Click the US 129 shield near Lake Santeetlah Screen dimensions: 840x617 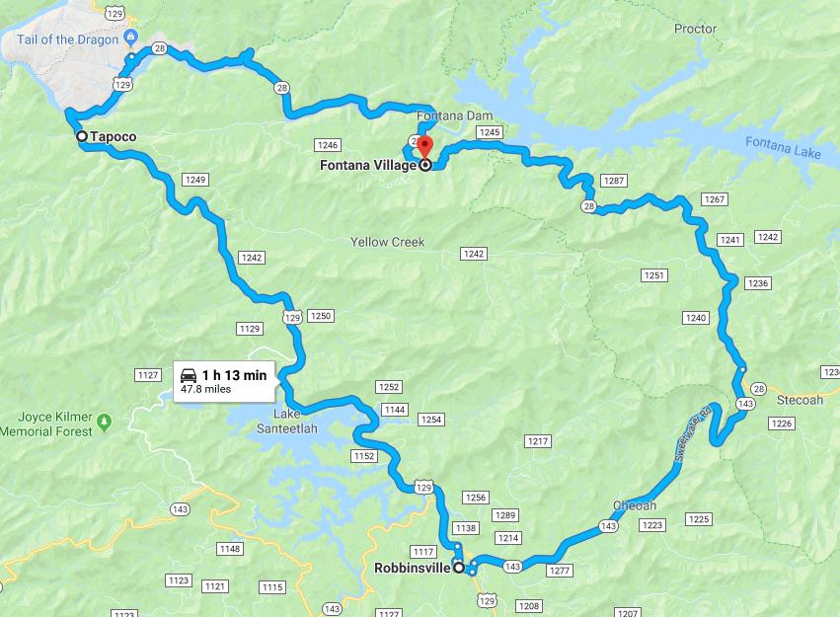click(292, 317)
